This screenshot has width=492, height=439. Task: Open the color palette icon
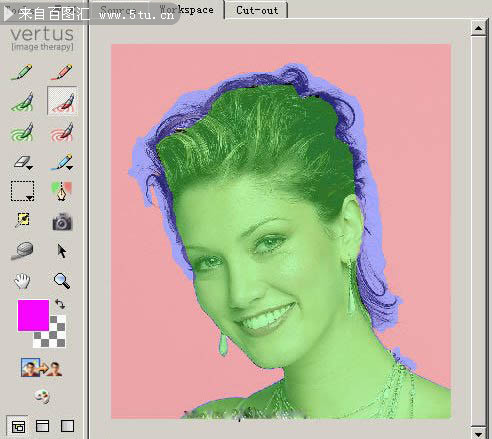point(42,397)
